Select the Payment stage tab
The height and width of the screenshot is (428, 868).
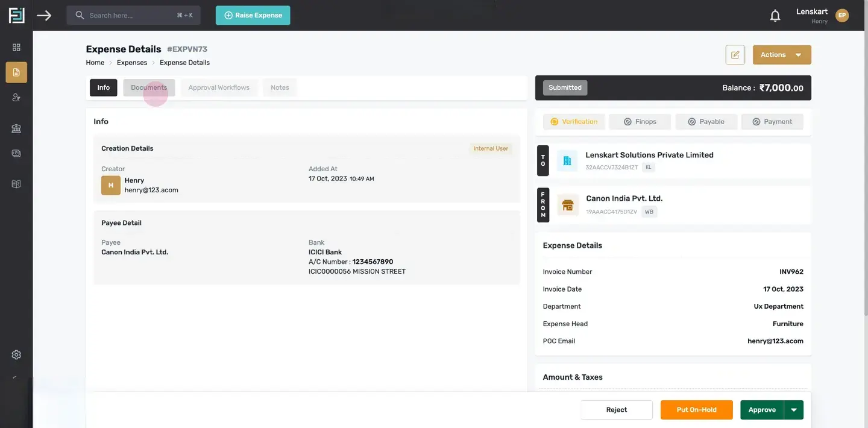772,122
